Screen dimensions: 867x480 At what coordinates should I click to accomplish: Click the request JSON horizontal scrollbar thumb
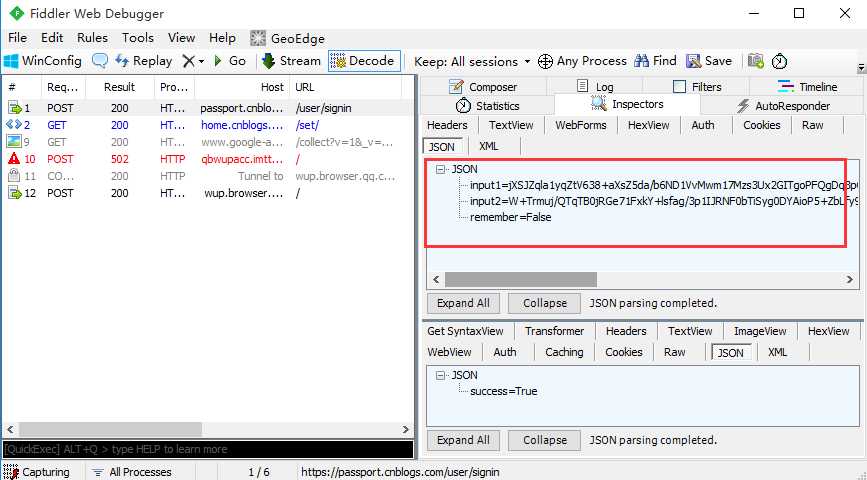click(x=521, y=279)
